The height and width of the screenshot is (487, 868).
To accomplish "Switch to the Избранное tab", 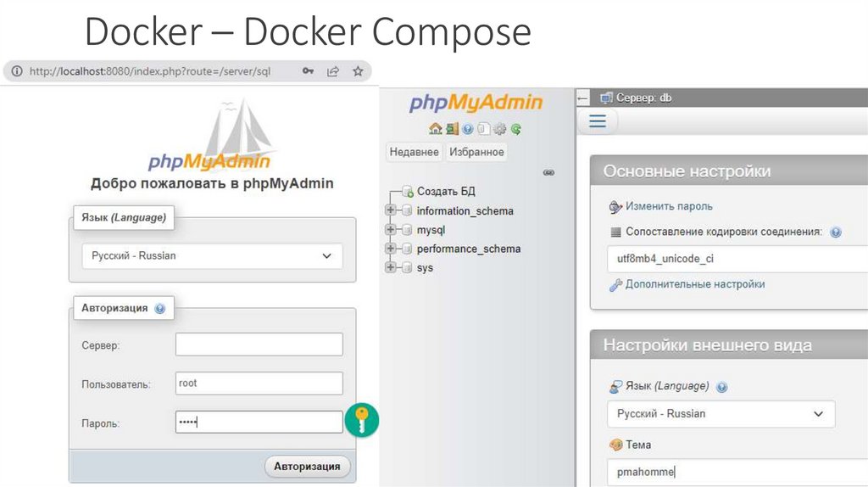I will (x=476, y=152).
